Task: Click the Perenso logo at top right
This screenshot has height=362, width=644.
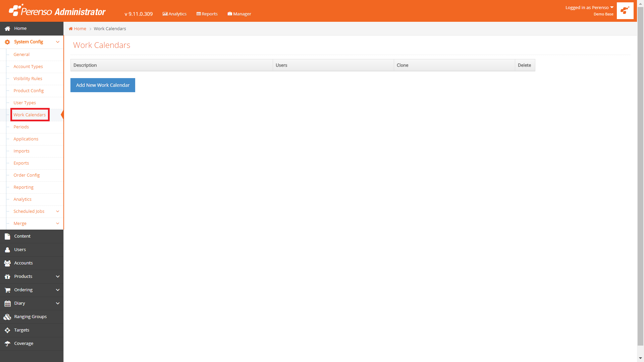Action: (625, 11)
